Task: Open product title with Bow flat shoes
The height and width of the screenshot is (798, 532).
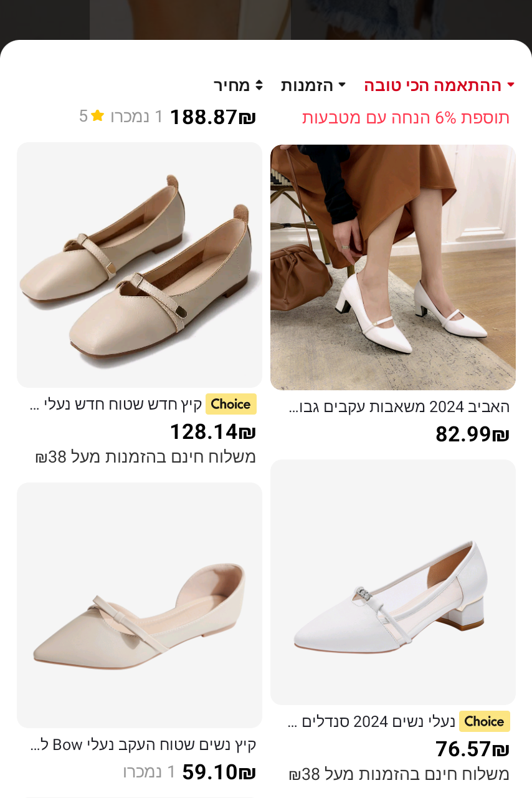Action: (143, 744)
